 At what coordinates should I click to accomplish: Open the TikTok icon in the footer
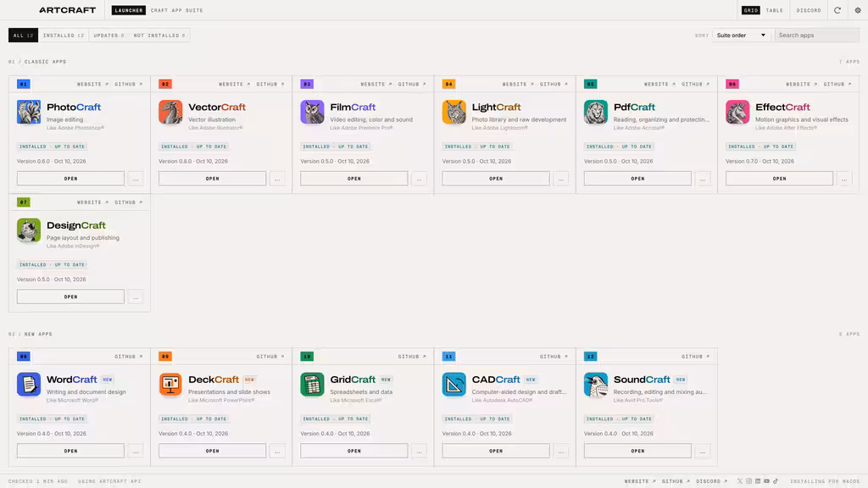click(x=776, y=481)
